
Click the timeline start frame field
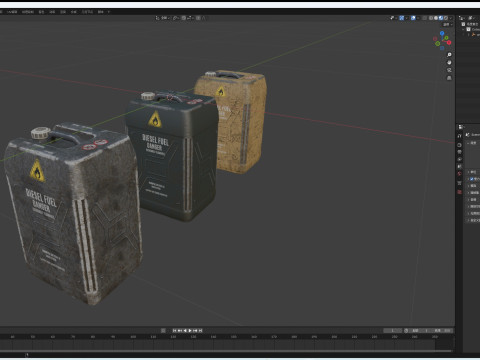point(419,330)
